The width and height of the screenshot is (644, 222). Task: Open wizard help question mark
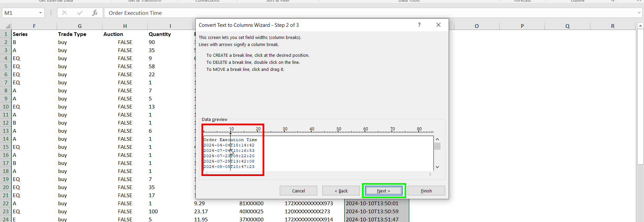click(x=419, y=25)
